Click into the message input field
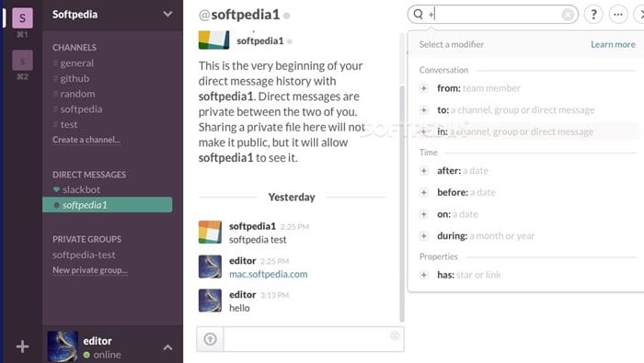The height and width of the screenshot is (363, 644). tap(306, 339)
